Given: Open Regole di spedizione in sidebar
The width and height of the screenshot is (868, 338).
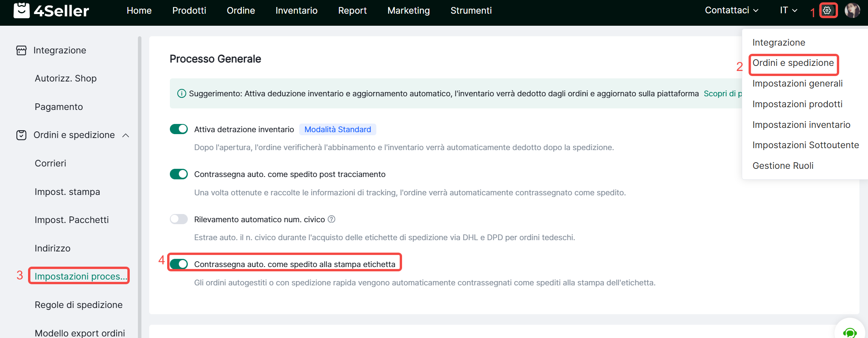Looking at the screenshot, I should pos(79,305).
